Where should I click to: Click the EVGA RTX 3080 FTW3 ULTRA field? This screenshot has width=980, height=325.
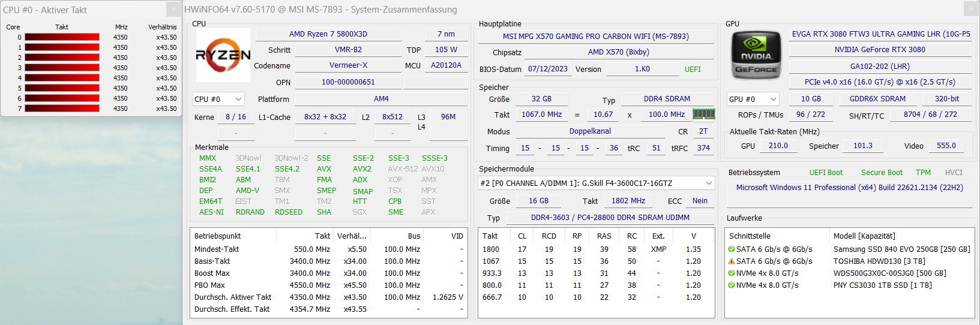point(880,34)
